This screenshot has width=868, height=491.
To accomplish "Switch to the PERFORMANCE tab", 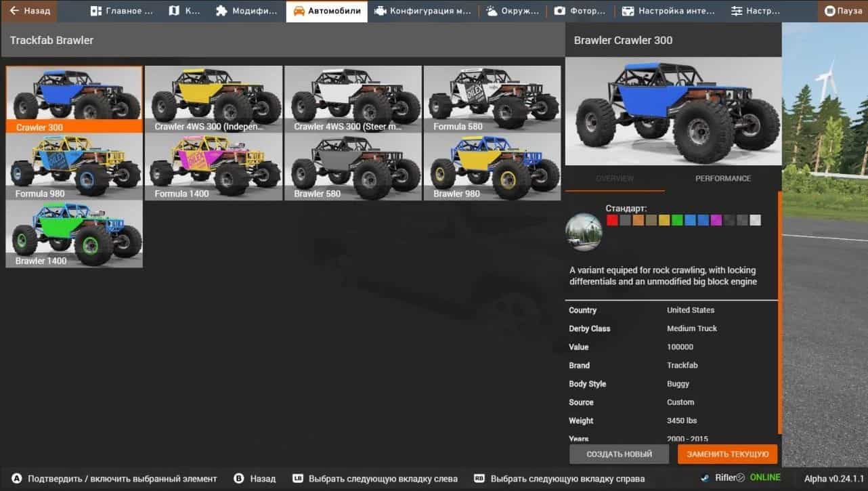I will tap(722, 178).
